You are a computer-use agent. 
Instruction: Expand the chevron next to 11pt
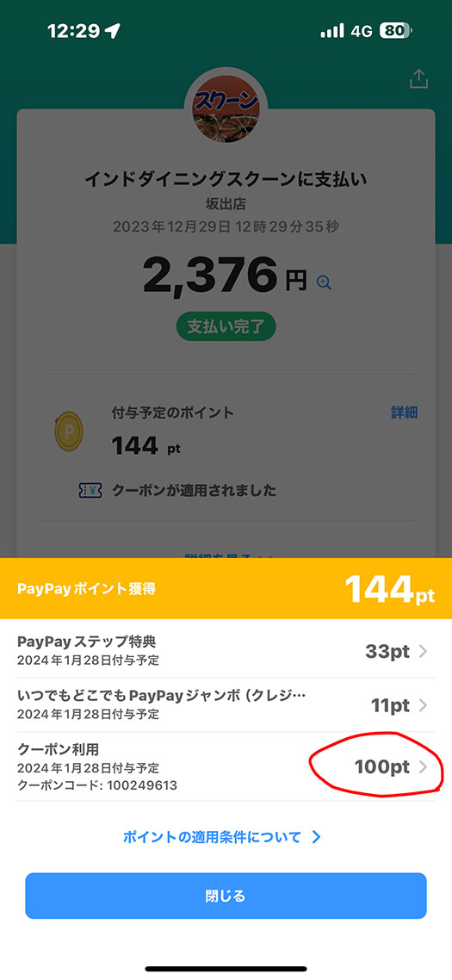tap(424, 705)
